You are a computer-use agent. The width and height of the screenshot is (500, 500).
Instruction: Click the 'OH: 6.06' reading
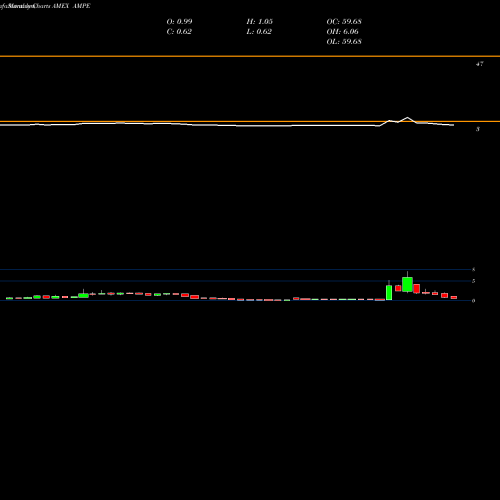pos(342,32)
